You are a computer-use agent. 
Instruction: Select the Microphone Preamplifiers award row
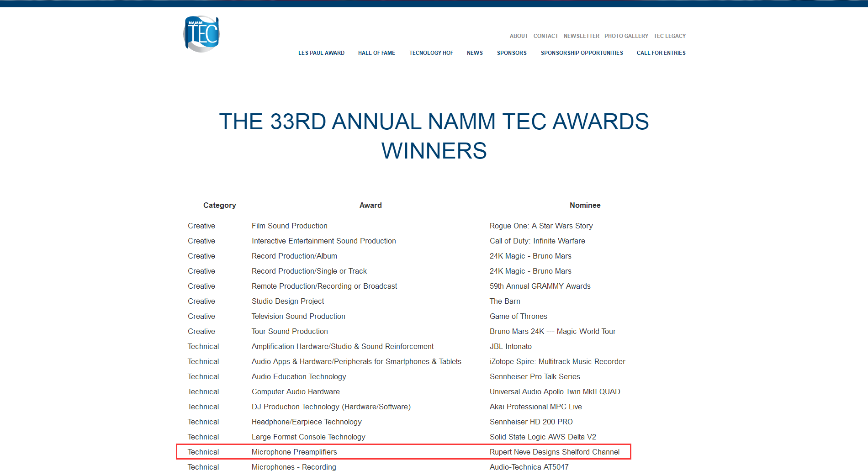[294, 452]
